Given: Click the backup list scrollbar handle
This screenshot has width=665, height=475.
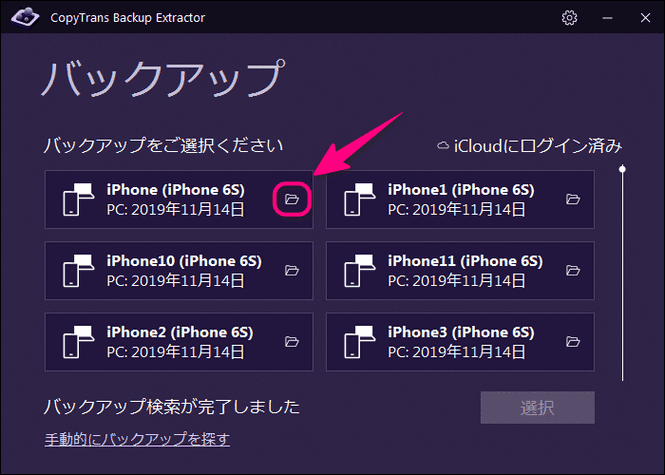Looking at the screenshot, I should pos(622,169).
